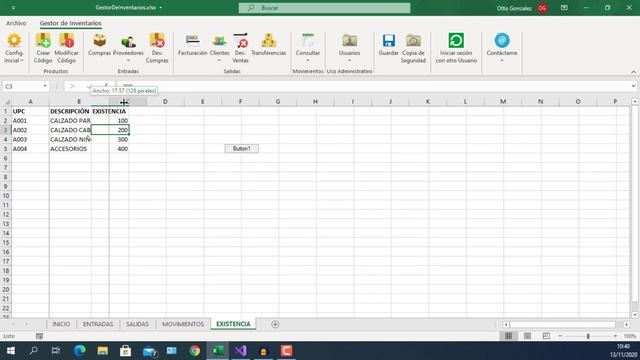Select cell with ACCESORIOS description

[70, 149]
